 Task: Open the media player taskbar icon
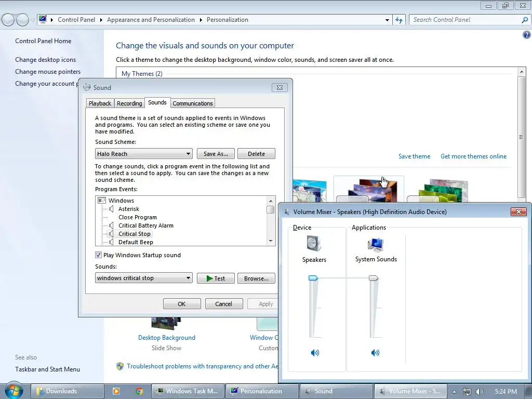(116, 391)
